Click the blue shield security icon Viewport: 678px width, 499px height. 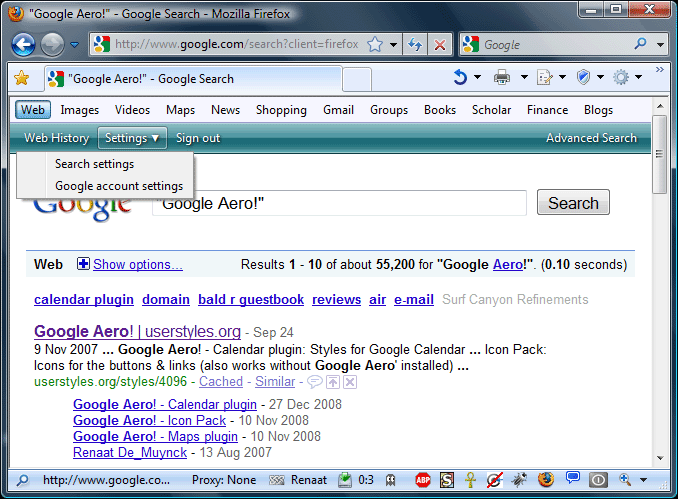583,77
